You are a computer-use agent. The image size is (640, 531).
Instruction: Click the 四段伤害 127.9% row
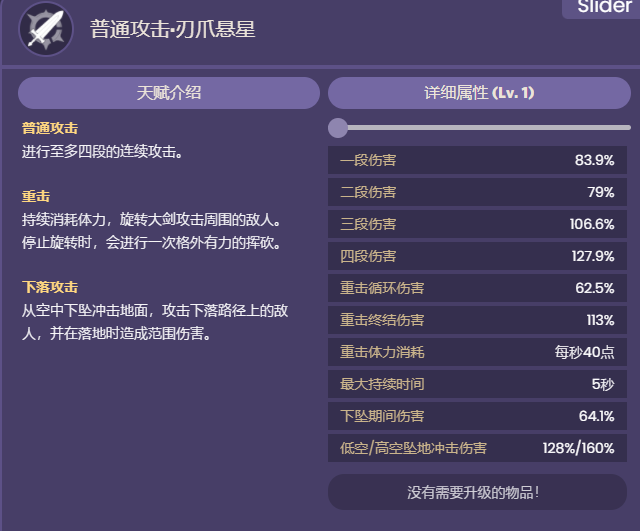477,257
